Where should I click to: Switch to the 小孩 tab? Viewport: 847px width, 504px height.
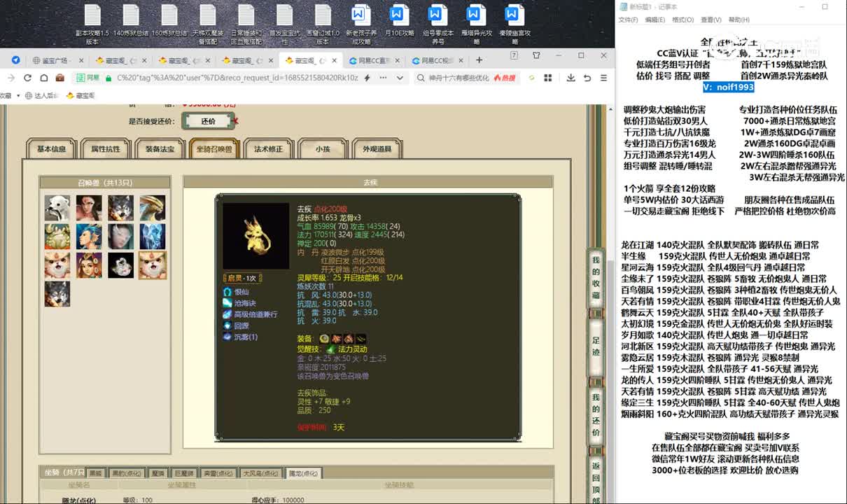click(323, 149)
